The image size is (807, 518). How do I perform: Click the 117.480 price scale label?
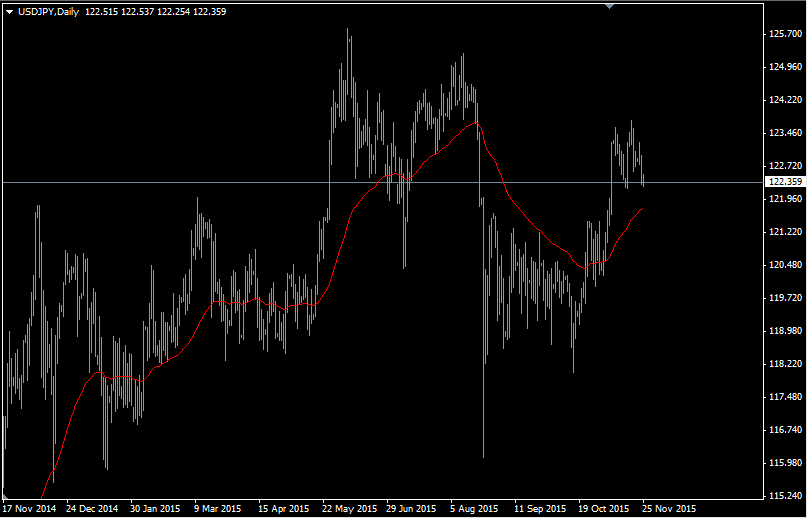pyautogui.click(x=784, y=396)
